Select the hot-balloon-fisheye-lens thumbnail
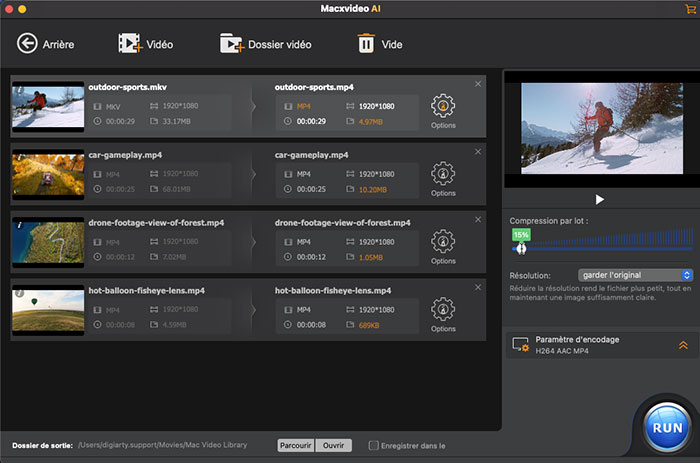700x463 pixels. point(48,310)
